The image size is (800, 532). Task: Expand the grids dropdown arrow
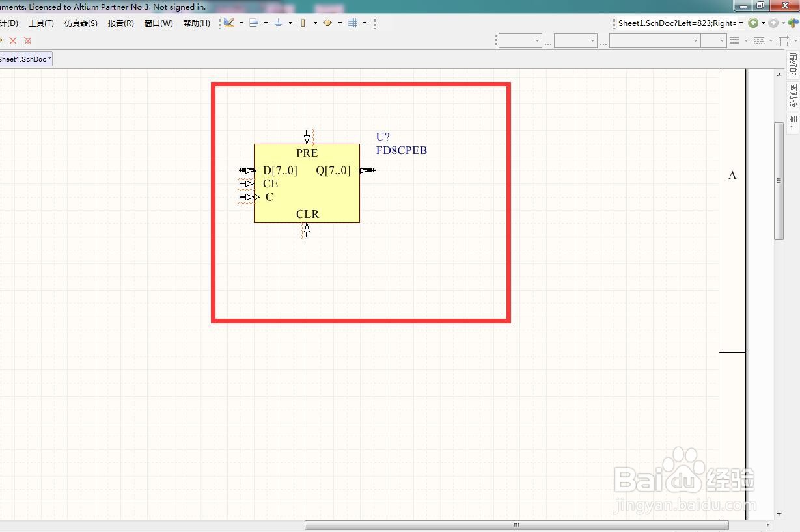365,23
